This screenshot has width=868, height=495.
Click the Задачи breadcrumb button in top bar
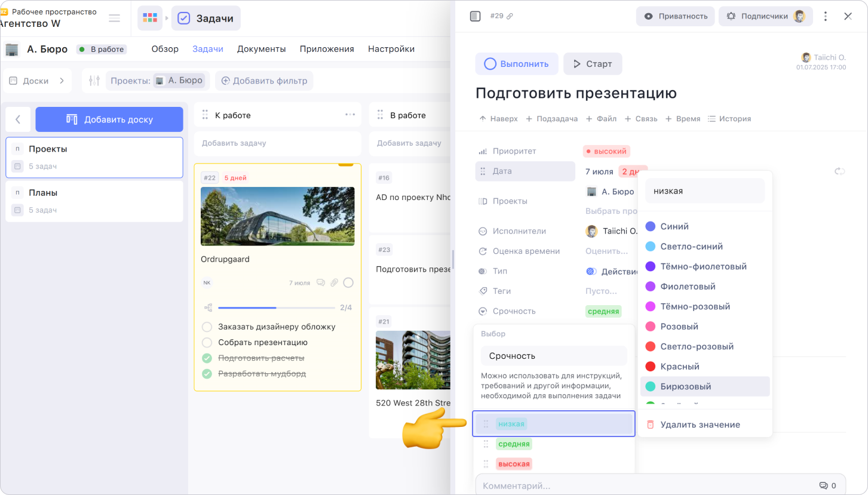click(206, 18)
